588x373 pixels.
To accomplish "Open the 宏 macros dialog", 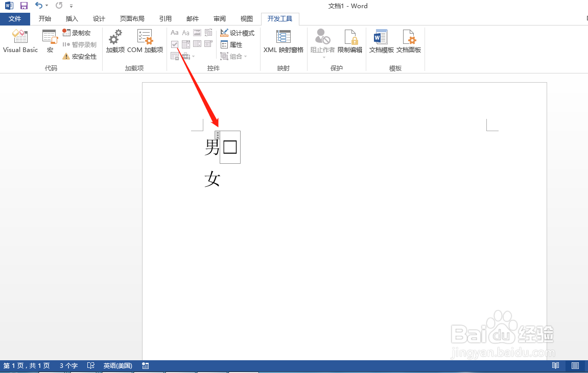I will click(x=50, y=41).
